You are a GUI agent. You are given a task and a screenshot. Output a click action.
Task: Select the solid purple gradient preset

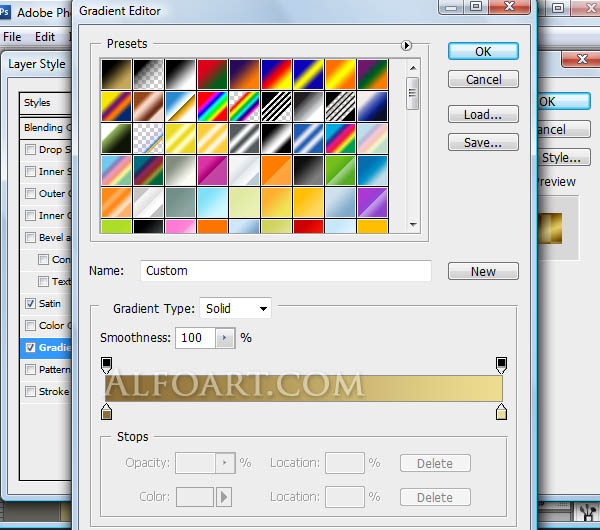[373, 203]
